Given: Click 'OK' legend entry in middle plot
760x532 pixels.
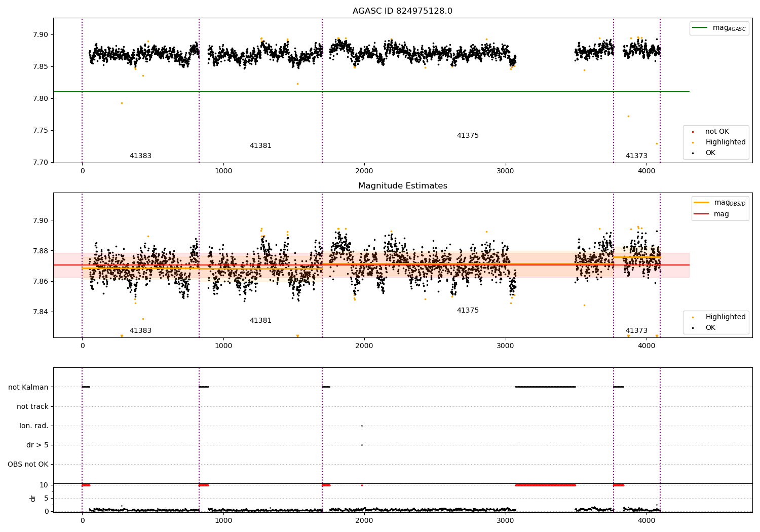Looking at the screenshot, I should [710, 328].
